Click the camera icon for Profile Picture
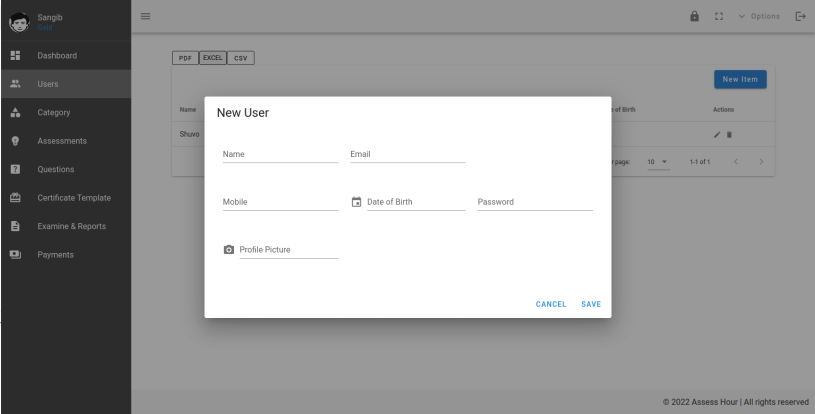 tap(229, 249)
